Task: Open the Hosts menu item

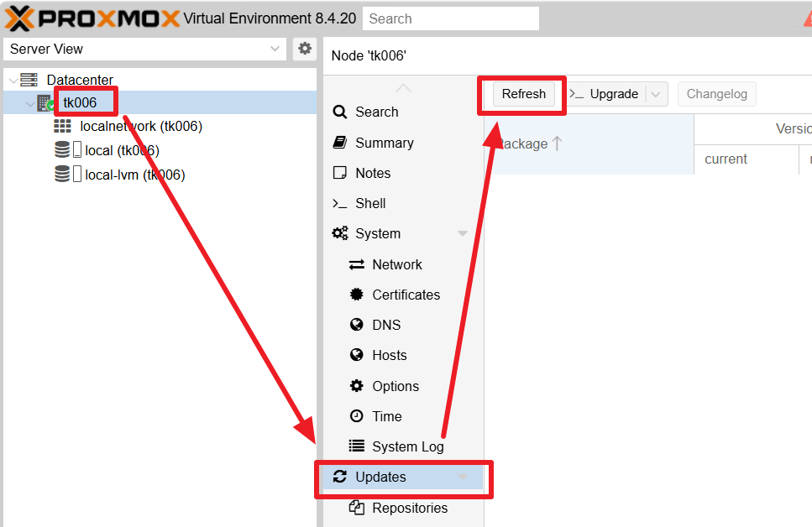Action: click(x=403, y=355)
